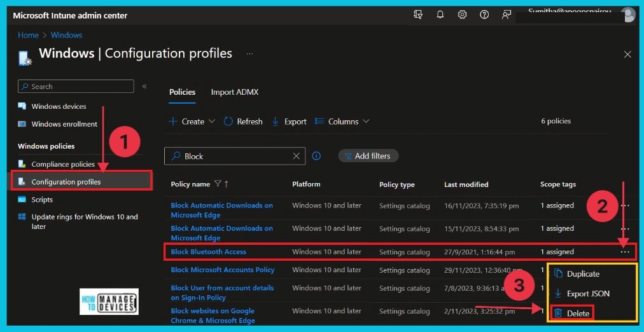
Task: Open Block Bluetooth Access policy
Action: pyautogui.click(x=209, y=252)
